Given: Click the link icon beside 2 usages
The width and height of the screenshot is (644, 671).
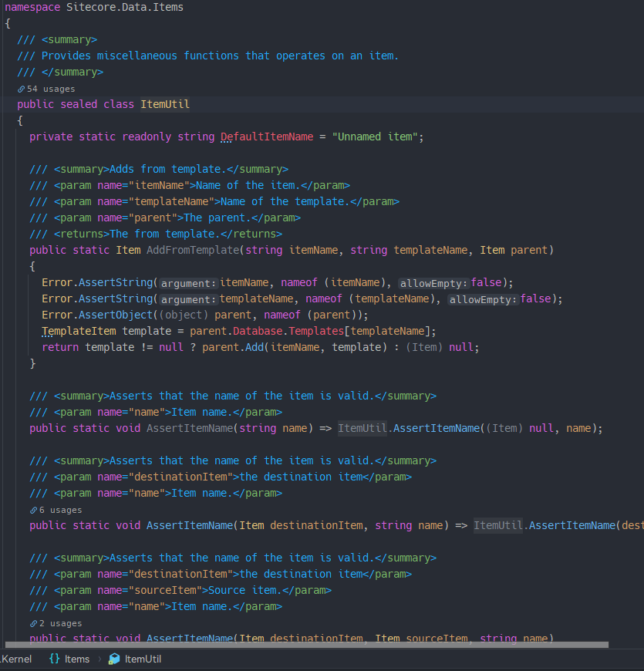Looking at the screenshot, I should click(33, 623).
